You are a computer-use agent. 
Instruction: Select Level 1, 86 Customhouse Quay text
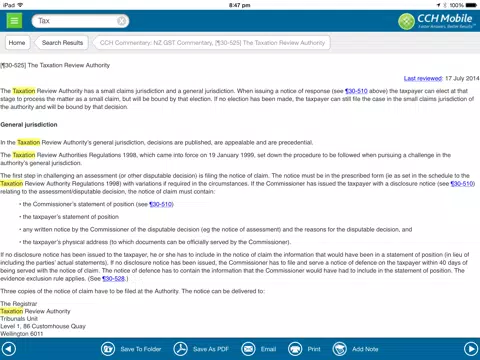click(x=43, y=326)
